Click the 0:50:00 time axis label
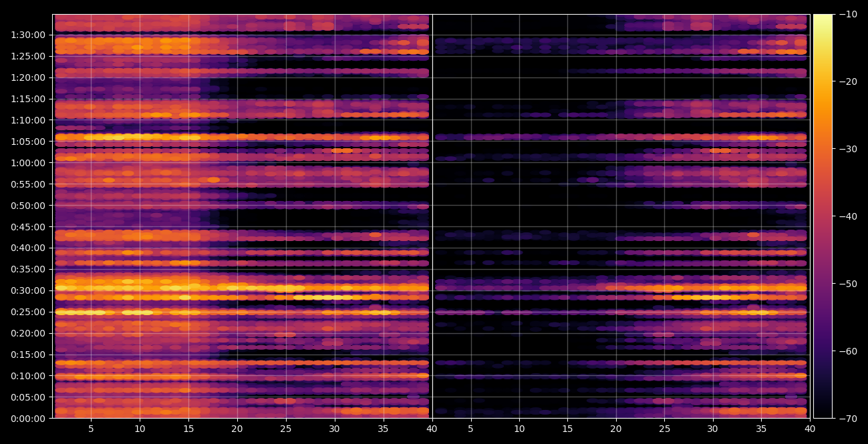The height and width of the screenshot is (444, 868). (x=28, y=206)
